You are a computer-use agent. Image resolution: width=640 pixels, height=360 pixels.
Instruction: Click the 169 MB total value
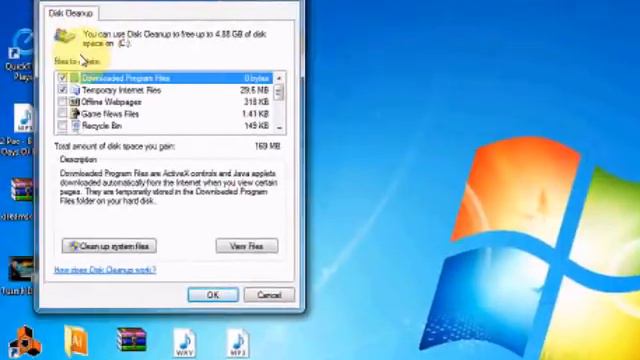click(x=267, y=146)
